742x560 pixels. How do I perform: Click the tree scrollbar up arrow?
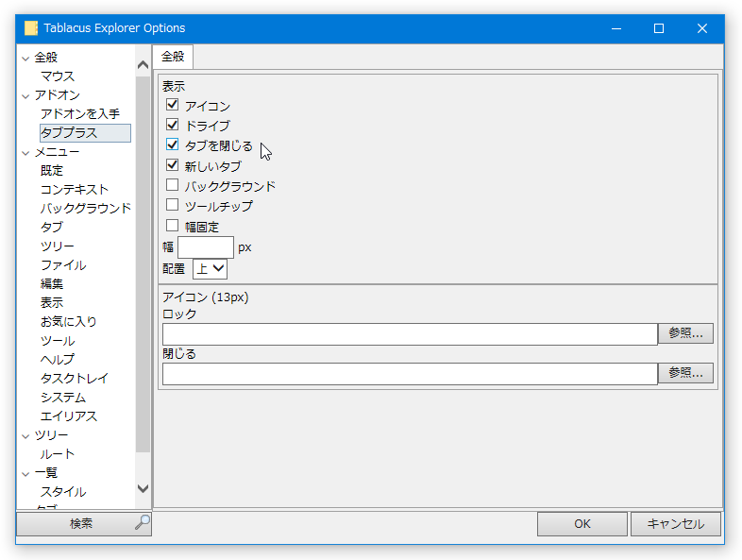pyautogui.click(x=143, y=65)
